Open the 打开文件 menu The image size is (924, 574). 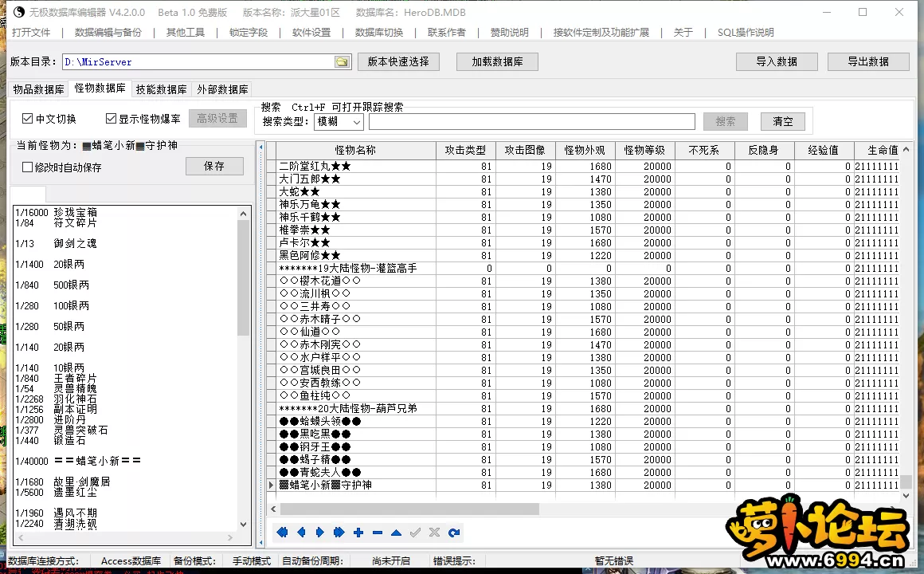coord(30,33)
